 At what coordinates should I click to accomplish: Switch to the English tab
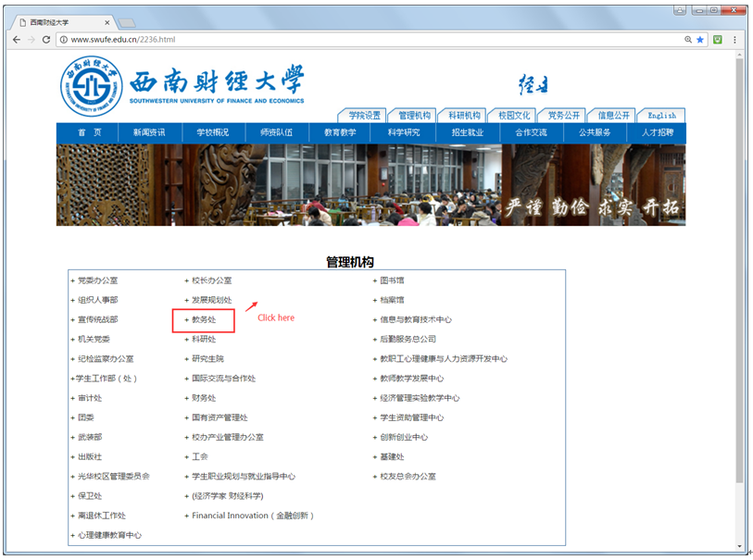(x=661, y=116)
